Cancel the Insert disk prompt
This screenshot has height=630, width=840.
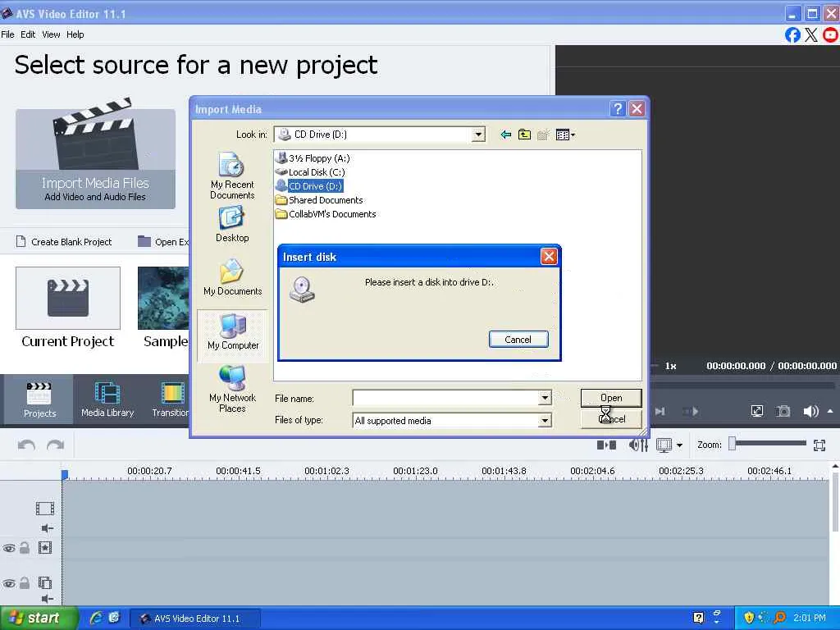518,339
